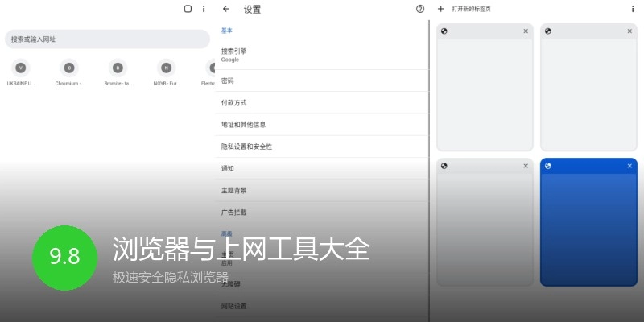The image size is (644, 322).
Task: Open the Bromite shortcut icon
Action: click(118, 68)
